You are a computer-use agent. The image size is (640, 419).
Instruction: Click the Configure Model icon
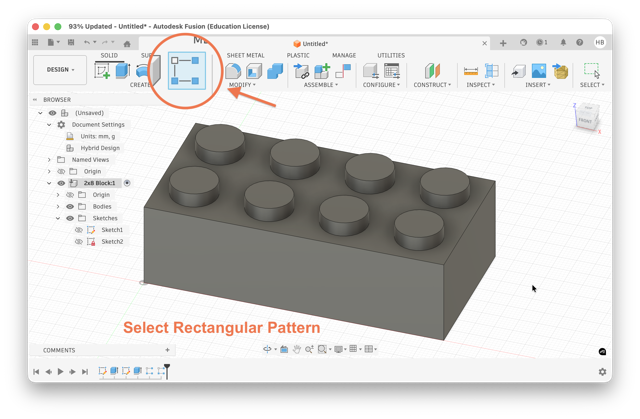[x=371, y=71]
